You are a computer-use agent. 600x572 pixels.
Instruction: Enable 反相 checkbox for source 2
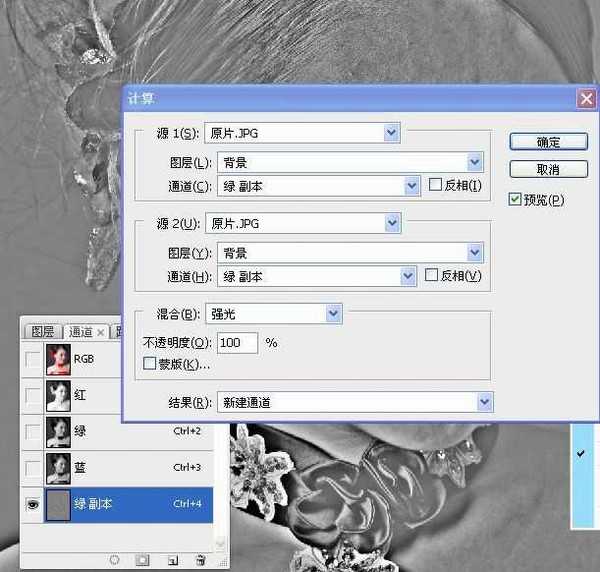432,275
